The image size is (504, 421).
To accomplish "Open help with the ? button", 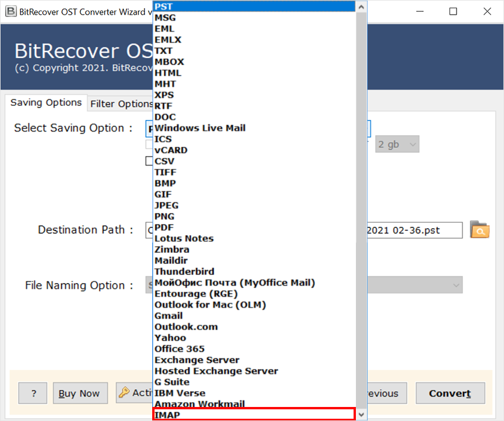I will click(x=33, y=393).
